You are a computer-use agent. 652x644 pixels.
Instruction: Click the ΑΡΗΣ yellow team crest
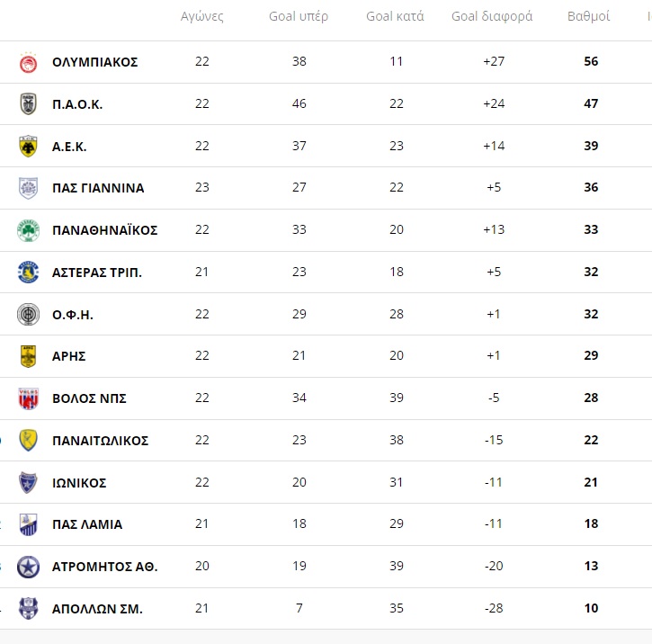coord(28,356)
